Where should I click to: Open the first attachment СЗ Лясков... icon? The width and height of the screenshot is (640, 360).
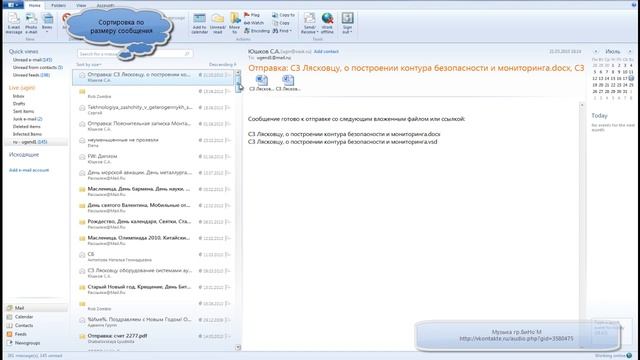coord(262,83)
